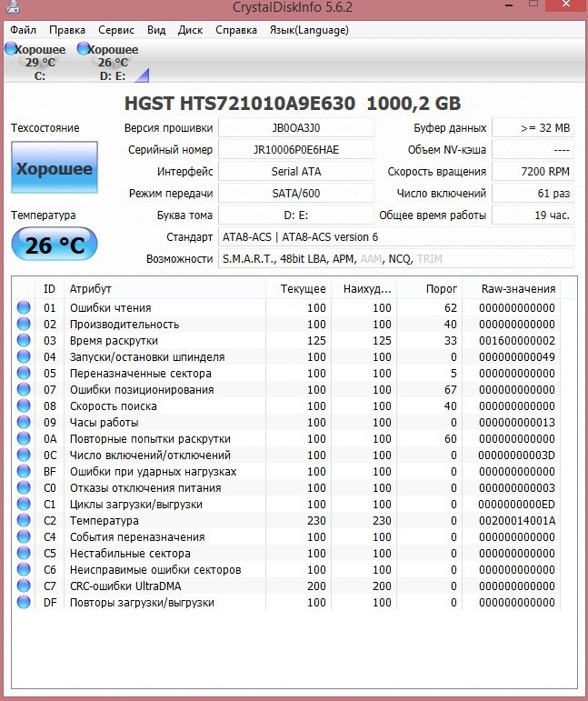The height and width of the screenshot is (701, 588).
Task: Click serial number field JR10006P0E6HAE
Action: coord(295,150)
